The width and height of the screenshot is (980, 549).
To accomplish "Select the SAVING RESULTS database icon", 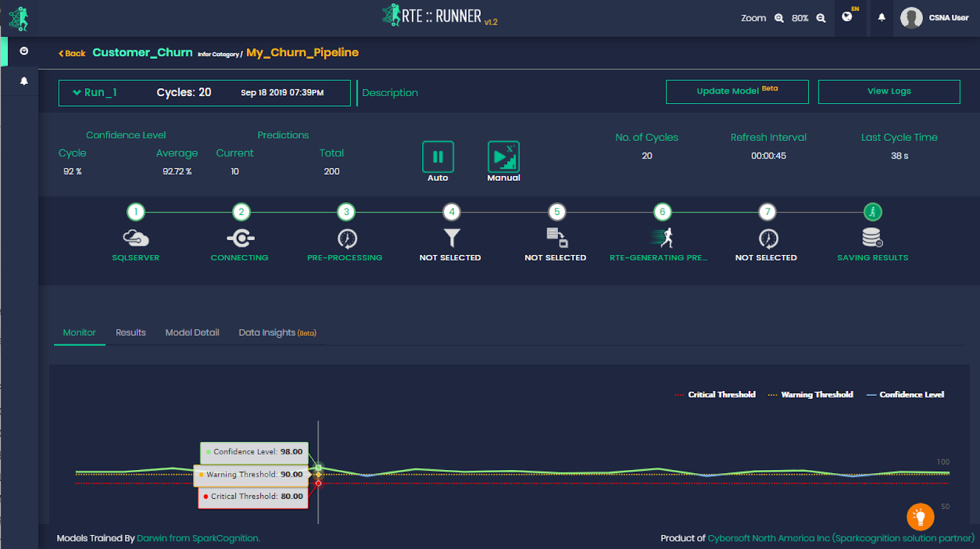I will point(872,237).
